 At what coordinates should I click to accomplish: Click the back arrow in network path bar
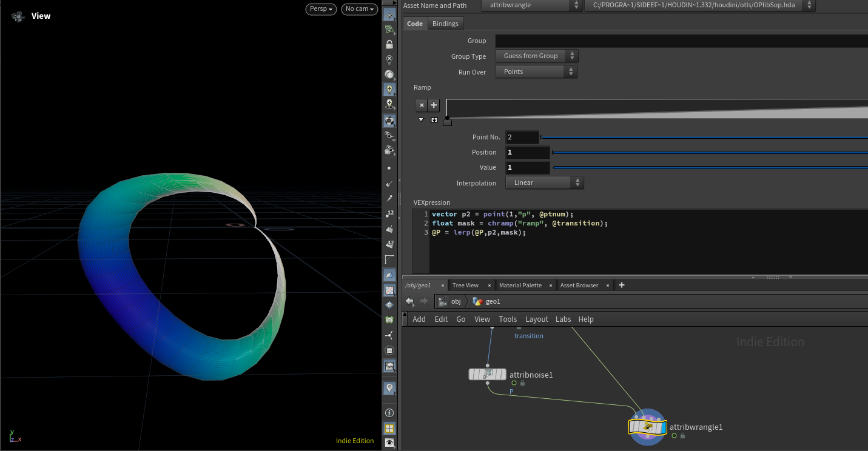[x=410, y=301]
